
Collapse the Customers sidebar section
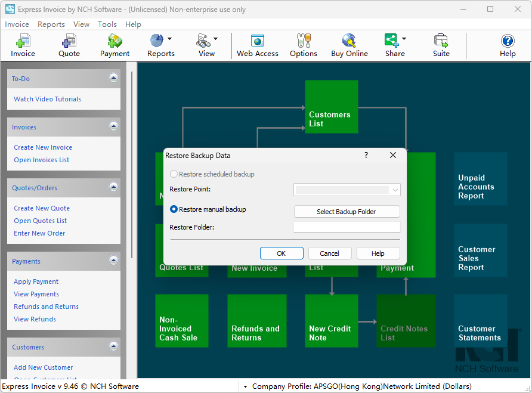[113, 346]
